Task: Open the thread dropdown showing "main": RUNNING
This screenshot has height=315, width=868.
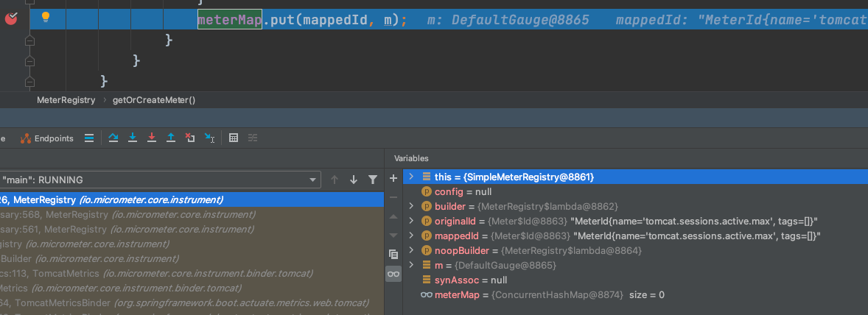Action: pyautogui.click(x=160, y=180)
